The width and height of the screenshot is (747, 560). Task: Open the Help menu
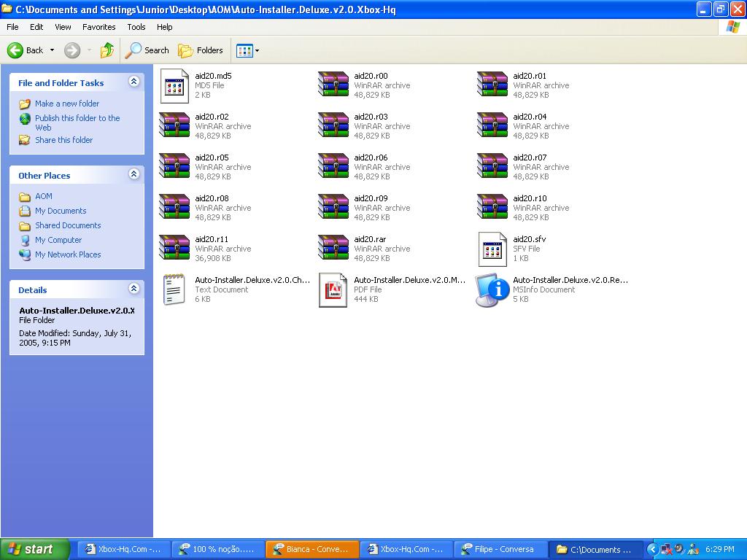[164, 27]
